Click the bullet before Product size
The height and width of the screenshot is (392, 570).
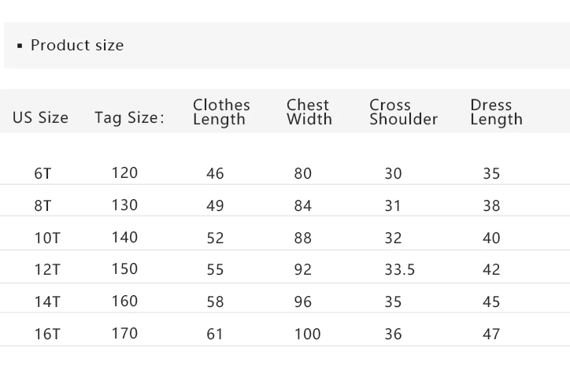(x=20, y=46)
